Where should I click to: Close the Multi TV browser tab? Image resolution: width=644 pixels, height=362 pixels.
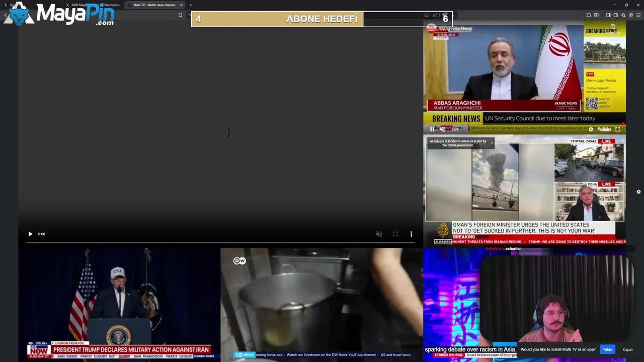pyautogui.click(x=181, y=5)
